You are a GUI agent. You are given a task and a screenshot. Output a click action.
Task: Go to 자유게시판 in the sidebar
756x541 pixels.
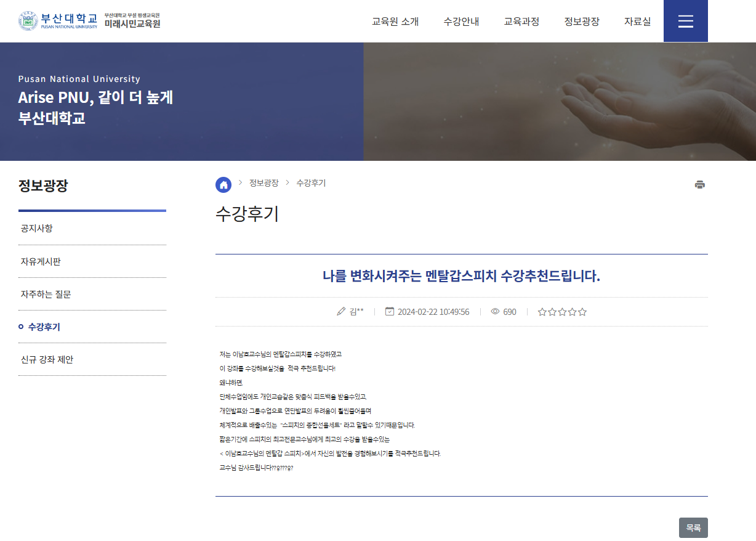point(41,262)
